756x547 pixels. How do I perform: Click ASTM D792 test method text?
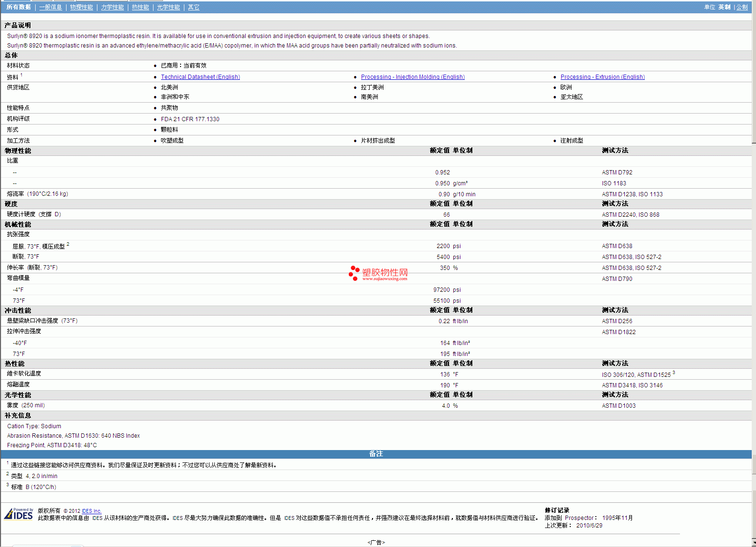(617, 173)
